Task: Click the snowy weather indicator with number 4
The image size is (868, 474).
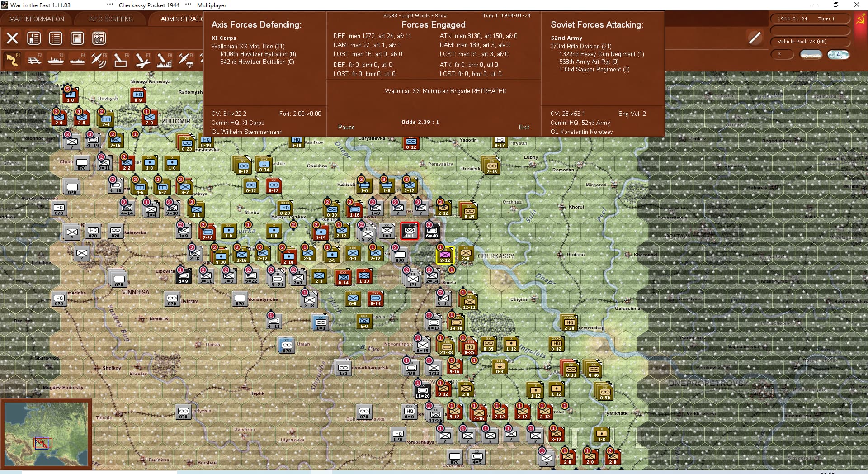Action: (x=838, y=54)
